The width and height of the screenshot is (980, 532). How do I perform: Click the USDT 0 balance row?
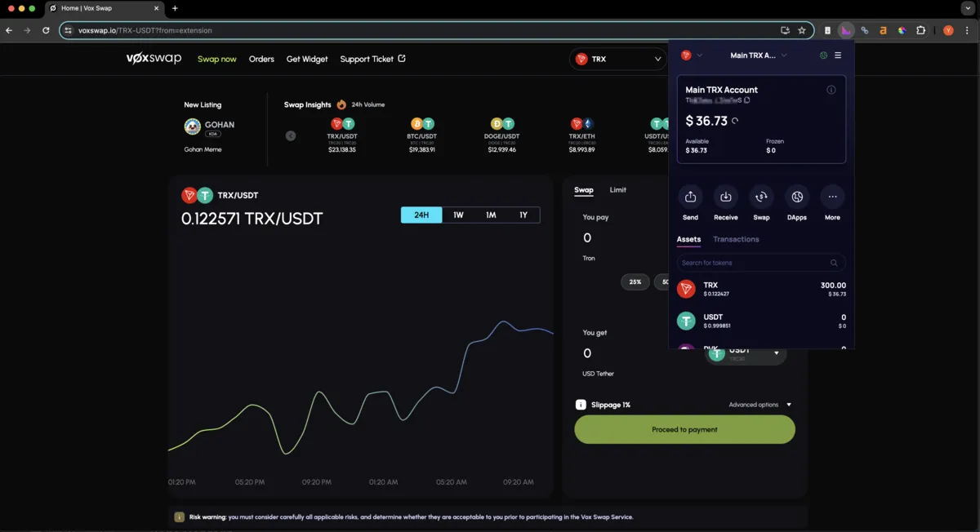click(761, 321)
